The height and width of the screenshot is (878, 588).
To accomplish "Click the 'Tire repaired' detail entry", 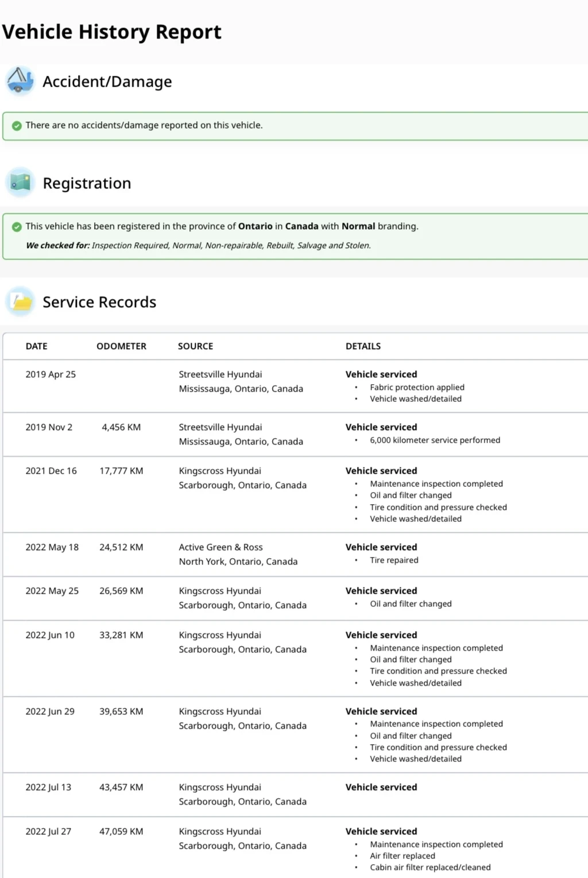I will point(394,560).
